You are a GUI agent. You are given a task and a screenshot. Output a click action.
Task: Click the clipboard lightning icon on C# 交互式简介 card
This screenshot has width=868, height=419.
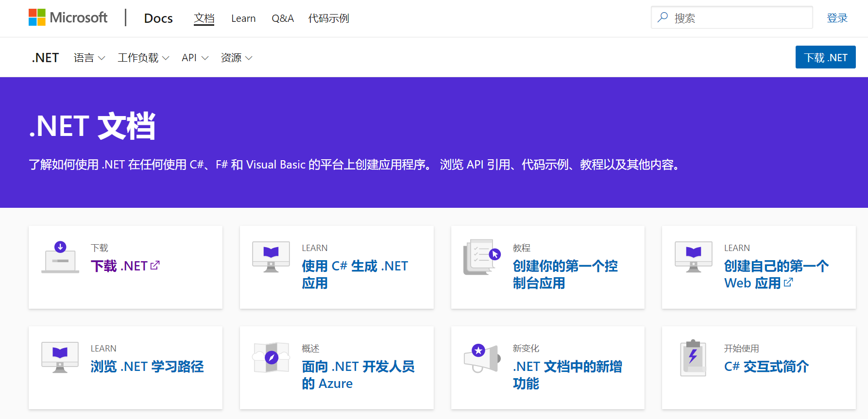pos(693,358)
